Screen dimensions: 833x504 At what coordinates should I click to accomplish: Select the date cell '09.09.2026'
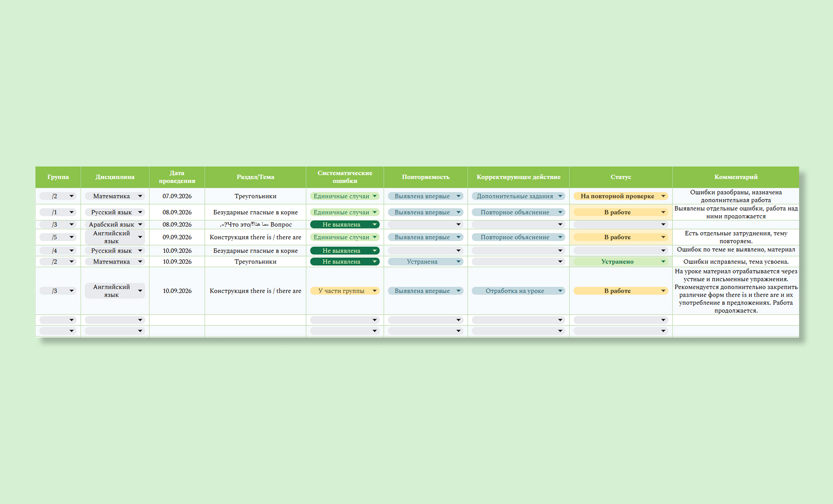(177, 237)
